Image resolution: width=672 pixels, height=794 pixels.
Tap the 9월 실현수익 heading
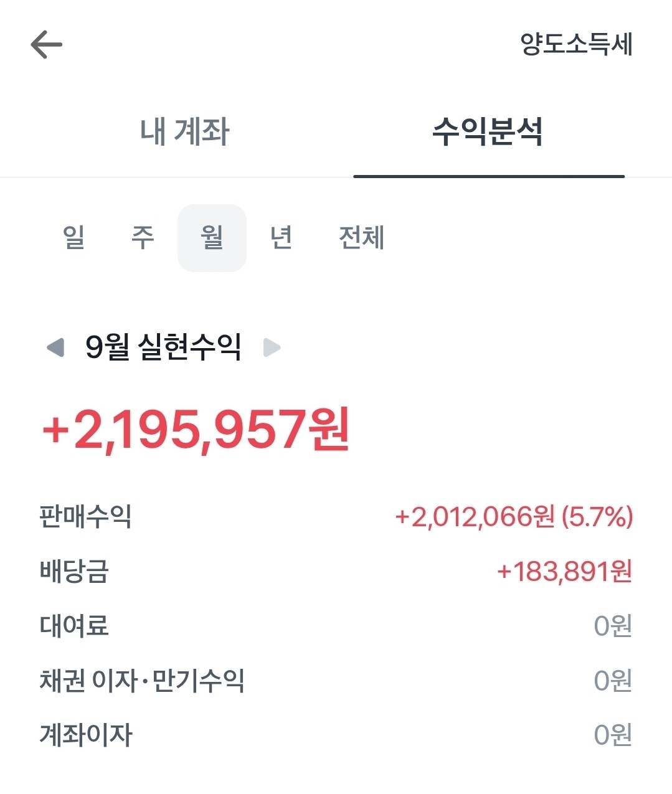pos(163,347)
